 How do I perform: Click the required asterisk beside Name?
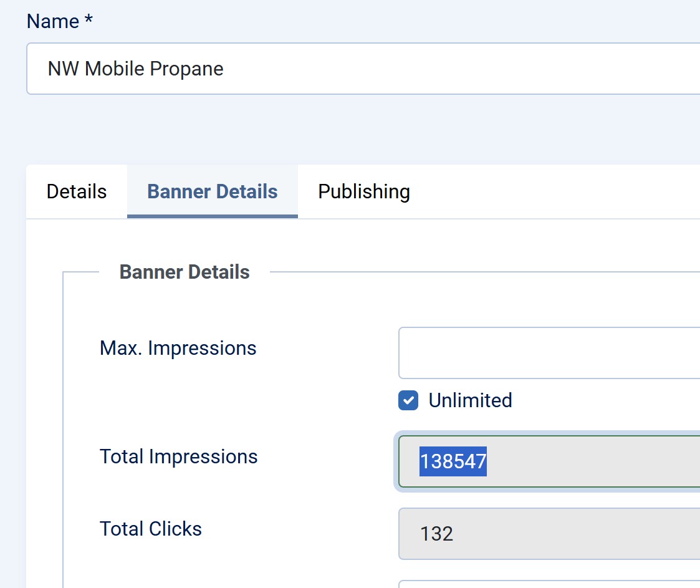tap(89, 20)
